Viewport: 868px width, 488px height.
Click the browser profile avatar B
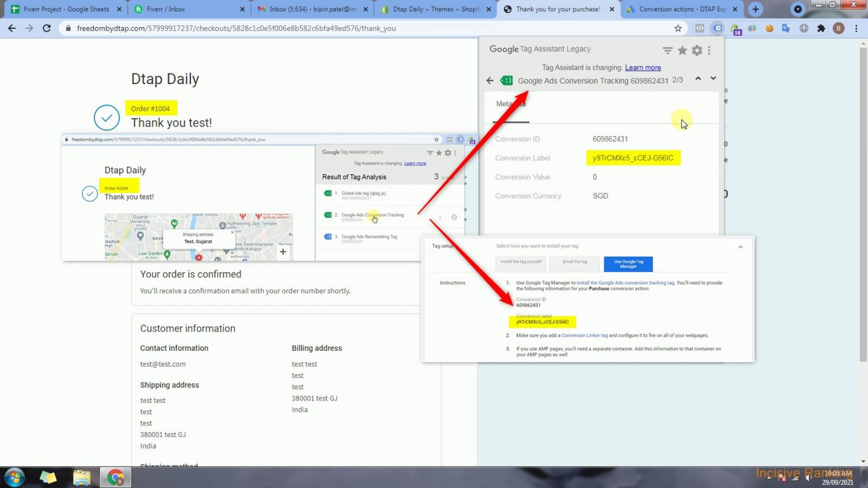[838, 28]
